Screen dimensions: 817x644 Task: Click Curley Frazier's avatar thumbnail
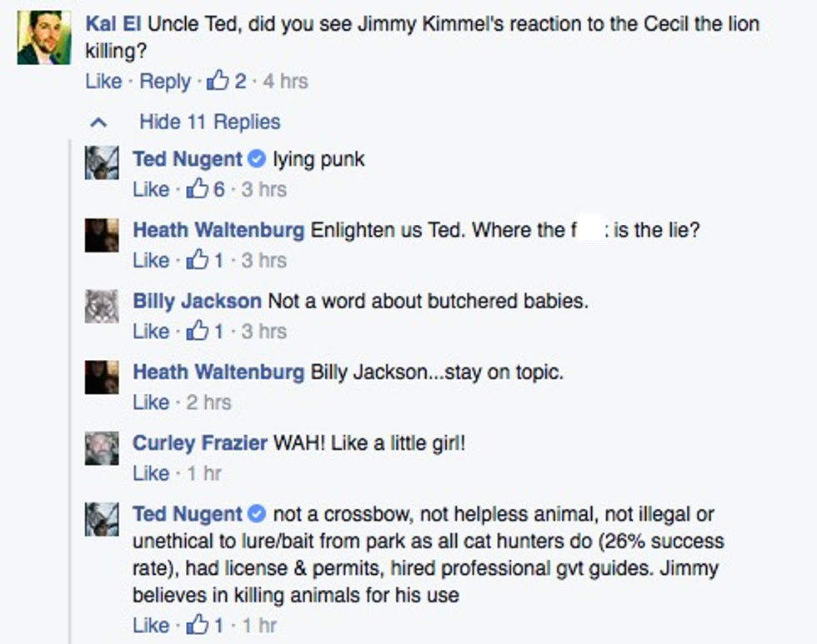102,449
